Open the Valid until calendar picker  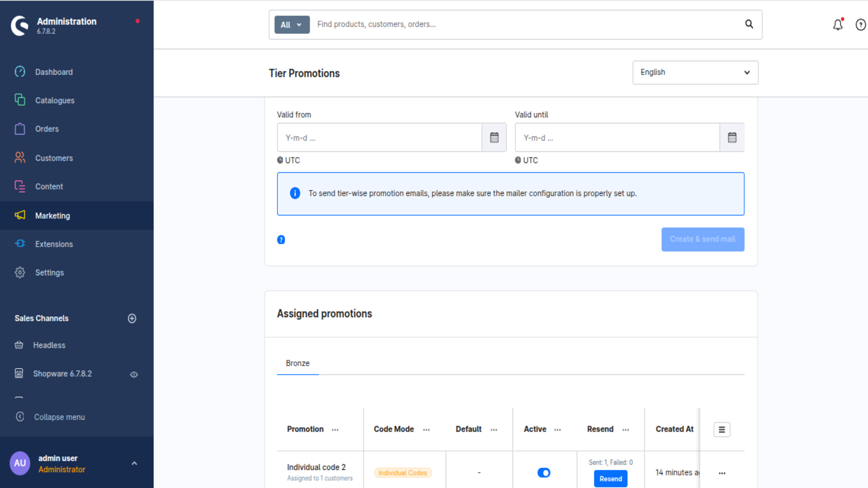coord(732,137)
